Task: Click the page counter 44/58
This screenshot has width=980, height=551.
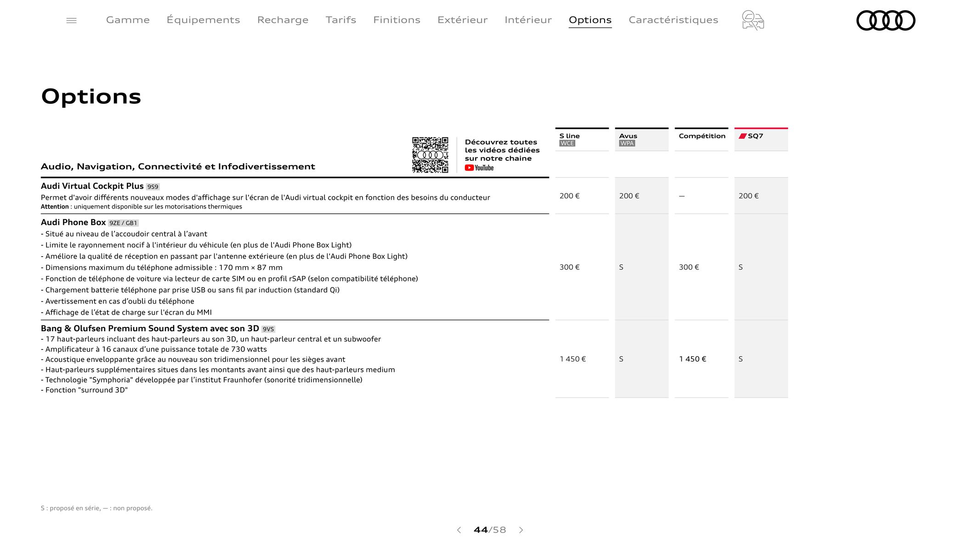Action: (490, 530)
